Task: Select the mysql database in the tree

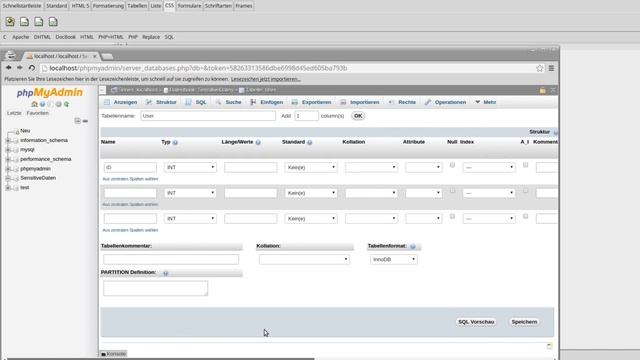Action: coord(27,150)
